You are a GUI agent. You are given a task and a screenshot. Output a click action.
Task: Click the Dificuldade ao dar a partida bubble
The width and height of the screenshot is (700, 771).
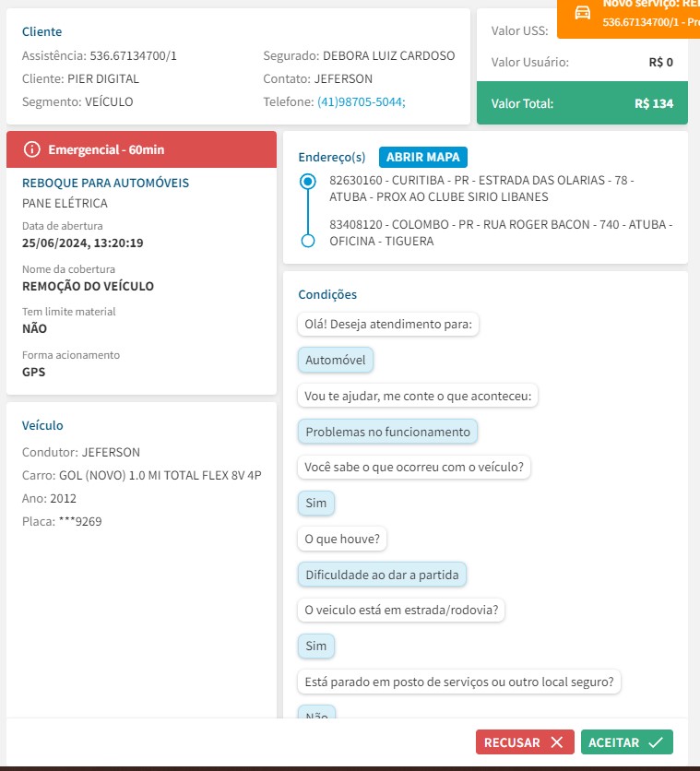tap(383, 575)
